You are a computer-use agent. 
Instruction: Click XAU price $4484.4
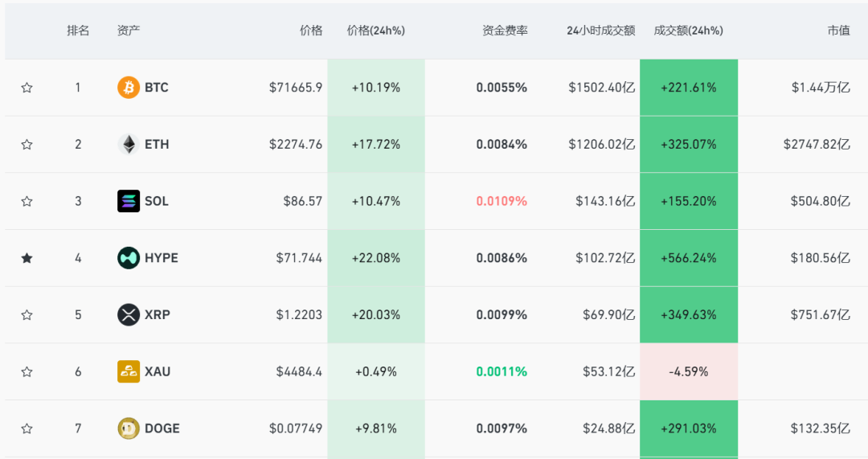pyautogui.click(x=300, y=371)
